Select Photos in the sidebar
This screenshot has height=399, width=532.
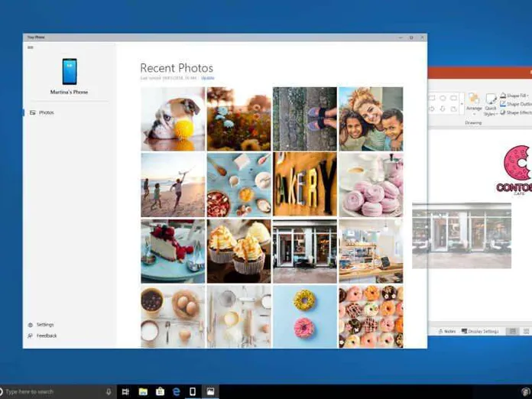46,112
